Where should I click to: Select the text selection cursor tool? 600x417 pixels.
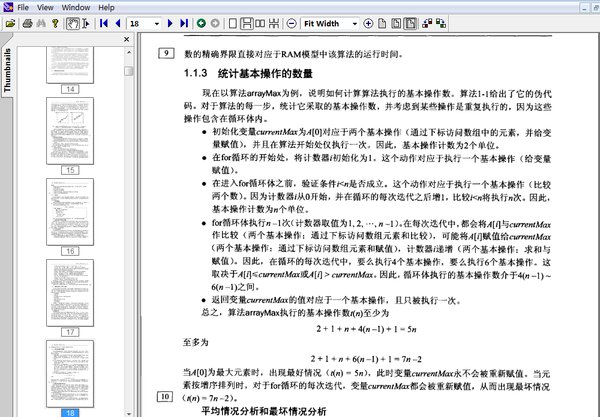pyautogui.click(x=86, y=24)
